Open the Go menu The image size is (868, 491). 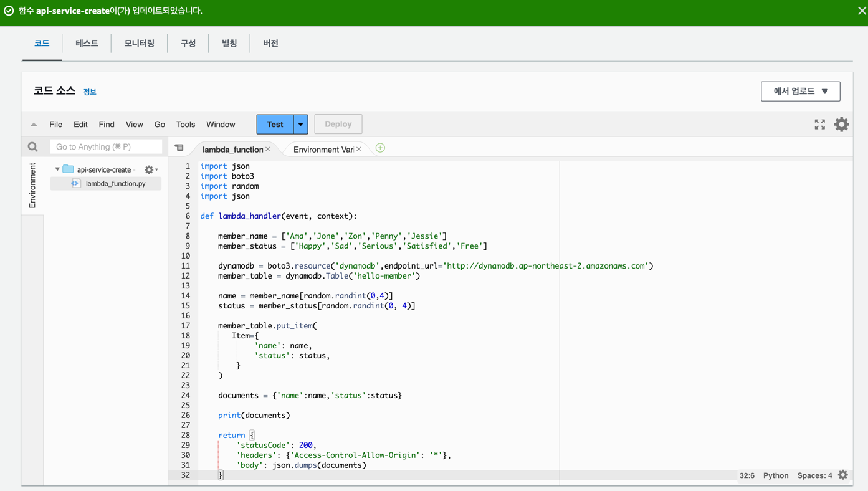click(160, 125)
